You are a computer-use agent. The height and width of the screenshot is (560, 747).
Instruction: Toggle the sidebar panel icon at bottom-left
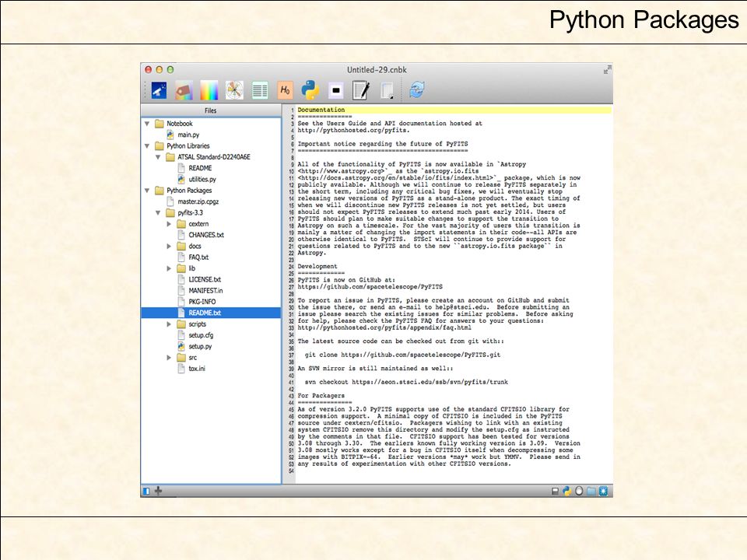coord(147,491)
